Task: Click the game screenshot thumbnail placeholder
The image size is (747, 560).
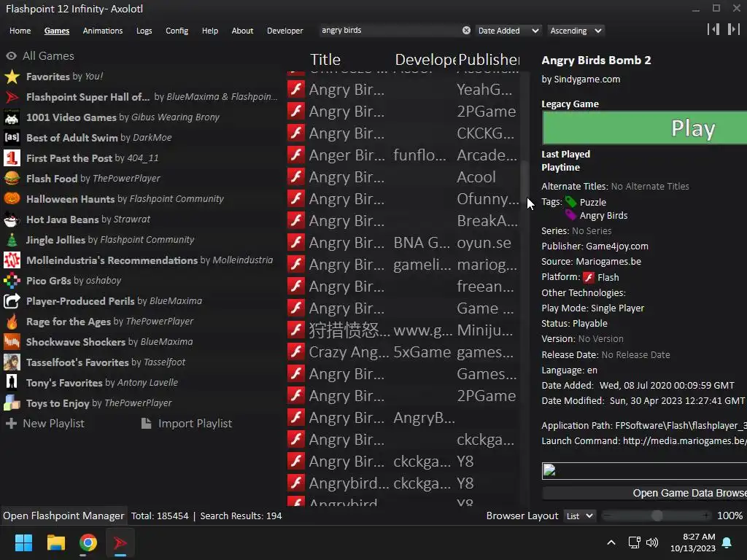Action: [x=645, y=471]
